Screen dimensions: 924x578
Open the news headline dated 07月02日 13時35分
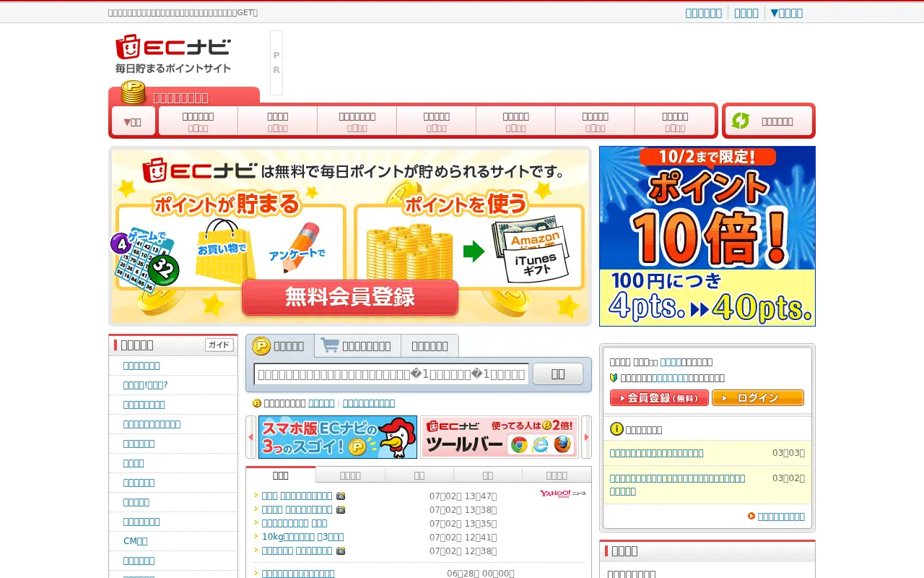pyautogui.click(x=294, y=523)
